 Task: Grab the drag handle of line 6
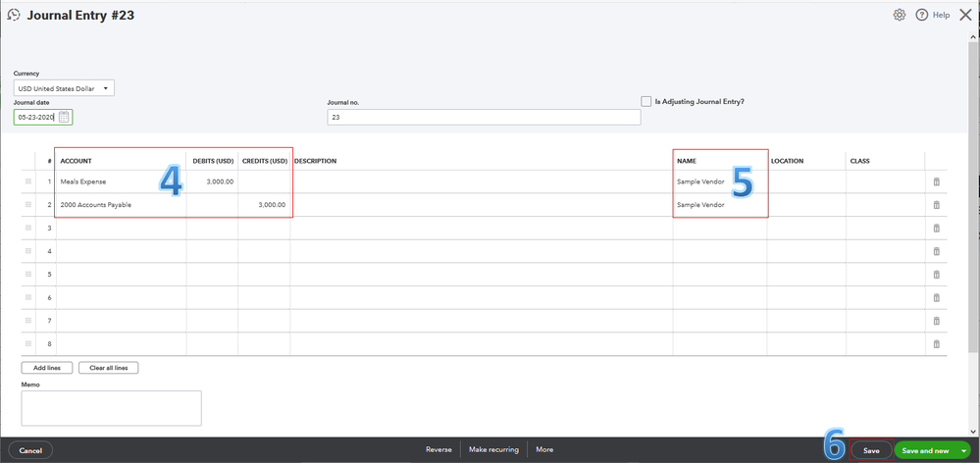tap(28, 297)
